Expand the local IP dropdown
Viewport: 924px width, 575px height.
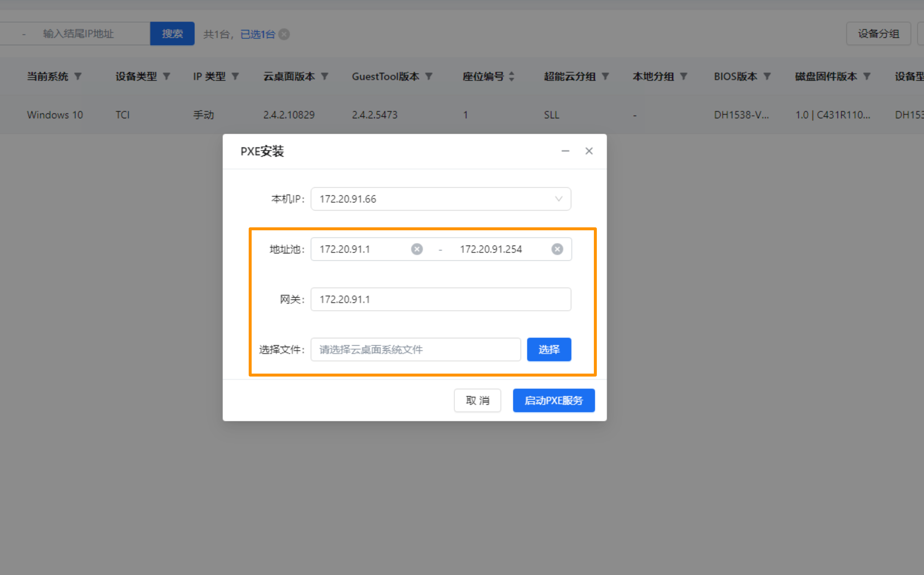[558, 199]
